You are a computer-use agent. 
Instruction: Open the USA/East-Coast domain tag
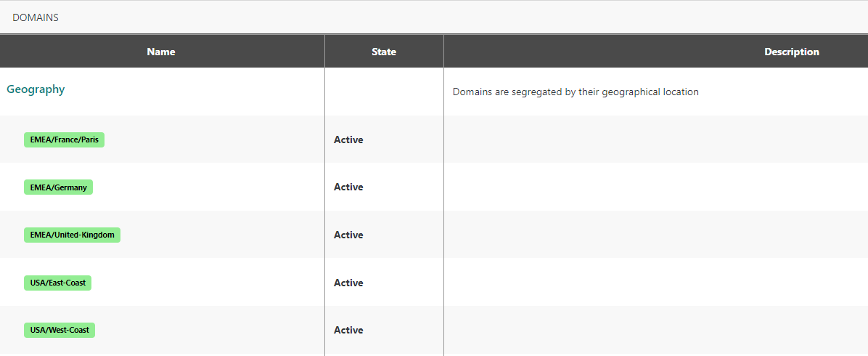(x=57, y=283)
